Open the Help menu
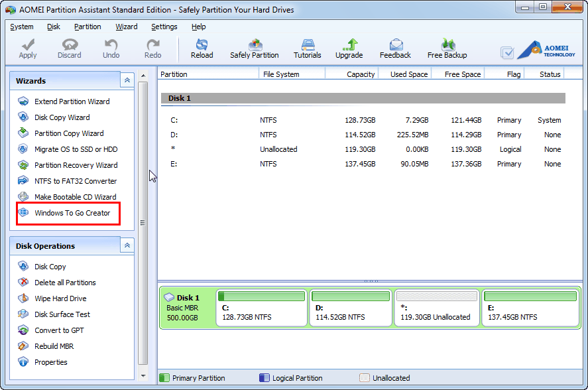 (198, 27)
